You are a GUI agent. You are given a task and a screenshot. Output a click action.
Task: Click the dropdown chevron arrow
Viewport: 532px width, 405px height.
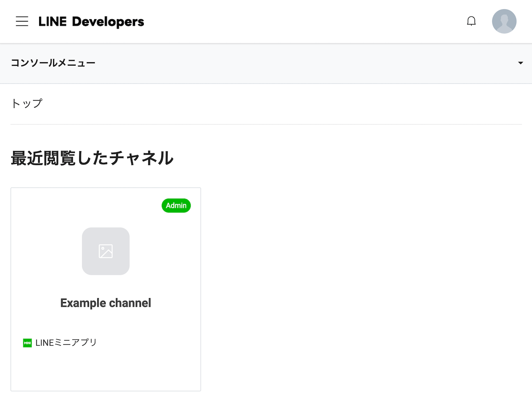coord(520,63)
